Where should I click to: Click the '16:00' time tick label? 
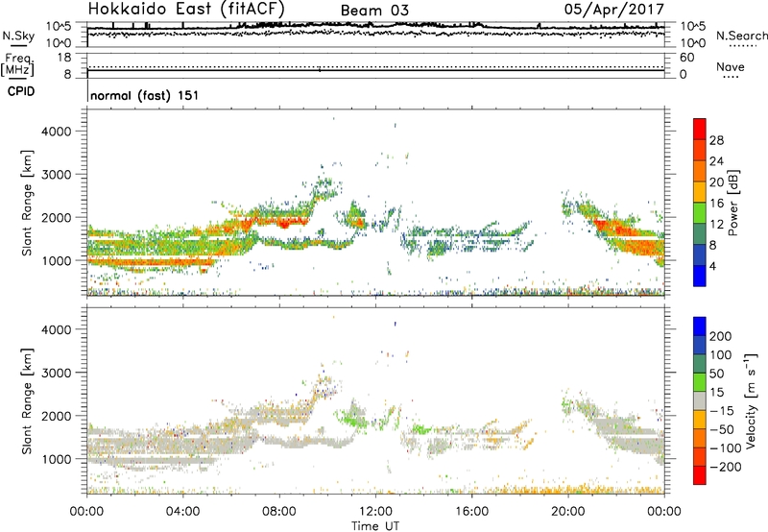click(x=471, y=512)
